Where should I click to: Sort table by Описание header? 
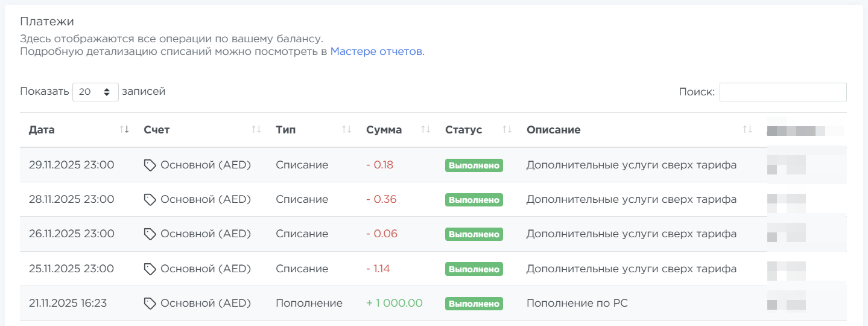553,130
